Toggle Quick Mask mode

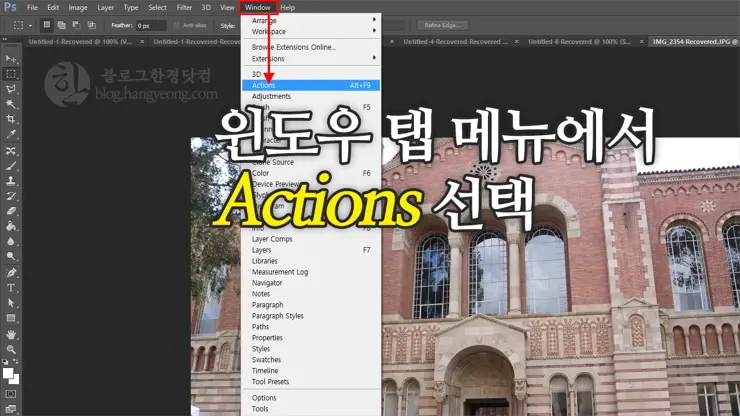click(10, 394)
